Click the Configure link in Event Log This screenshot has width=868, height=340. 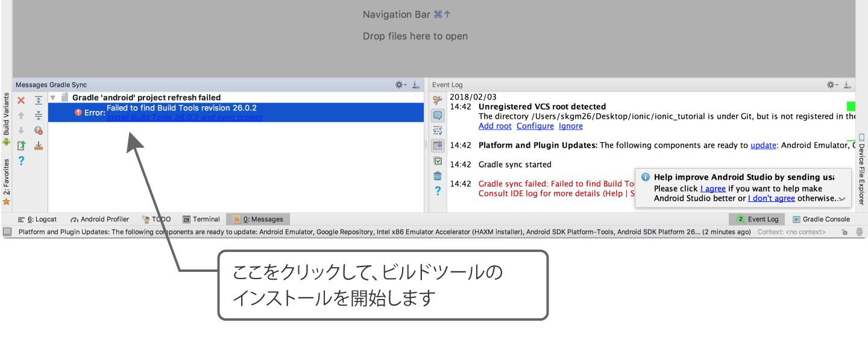535,126
